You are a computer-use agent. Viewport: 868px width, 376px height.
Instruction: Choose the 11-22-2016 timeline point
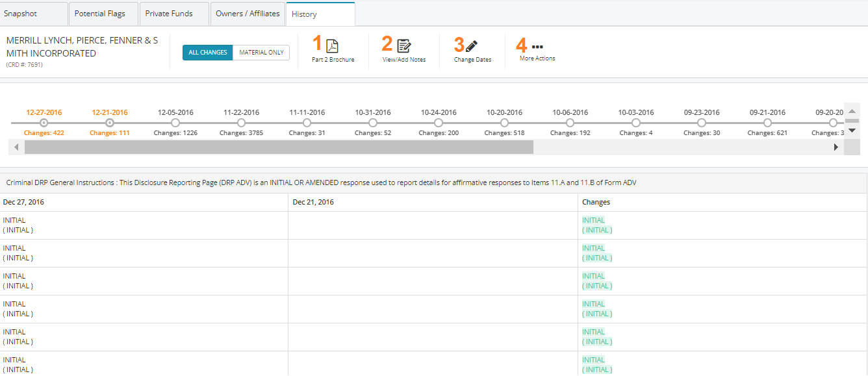tap(242, 123)
